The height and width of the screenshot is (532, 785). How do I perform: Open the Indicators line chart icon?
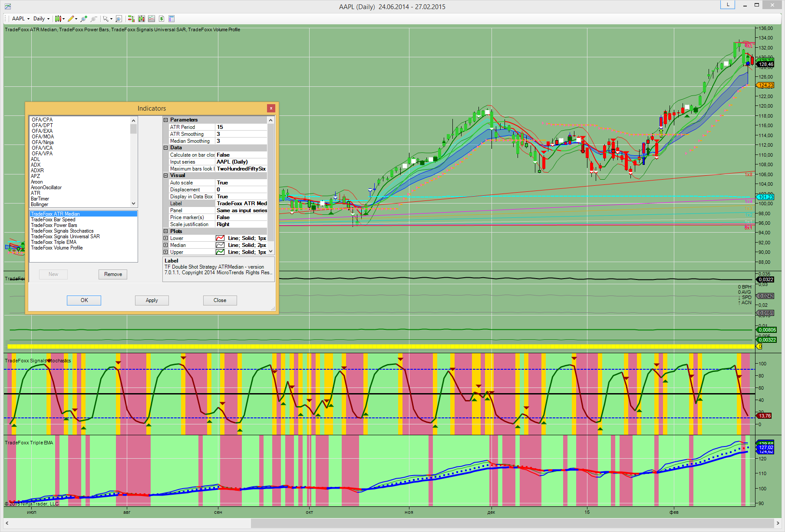[151, 19]
